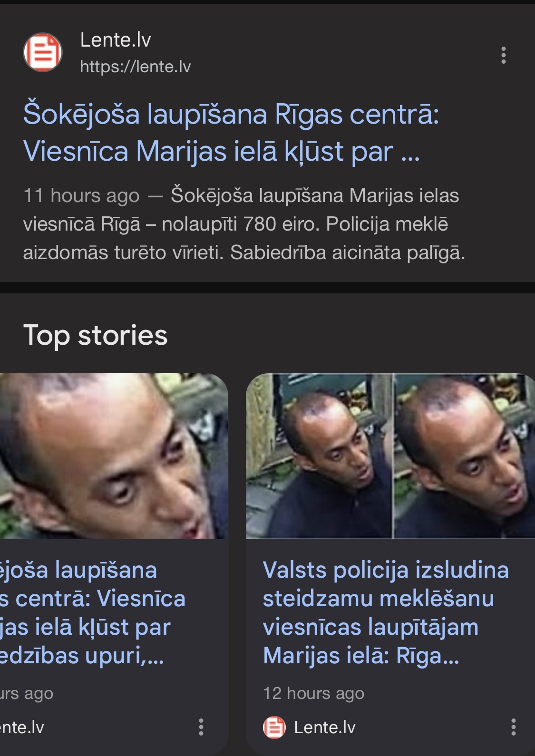Open three-dot menu for Lente.lv search result

504,55
